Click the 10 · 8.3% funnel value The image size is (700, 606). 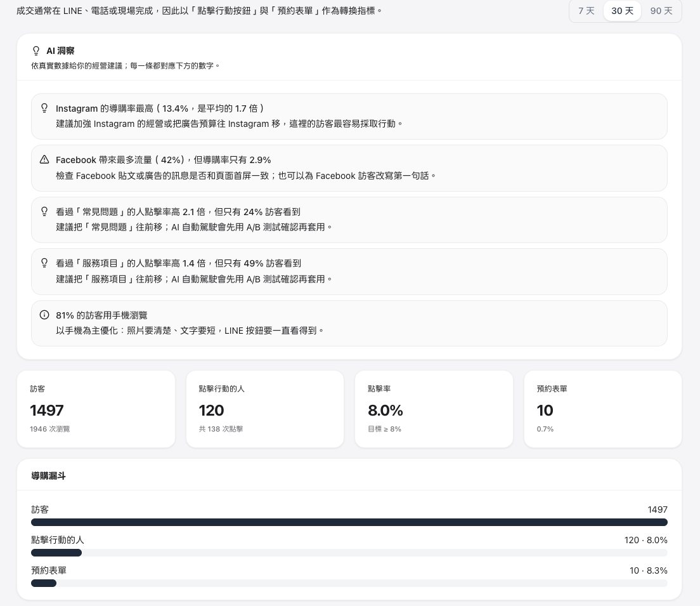click(x=648, y=570)
